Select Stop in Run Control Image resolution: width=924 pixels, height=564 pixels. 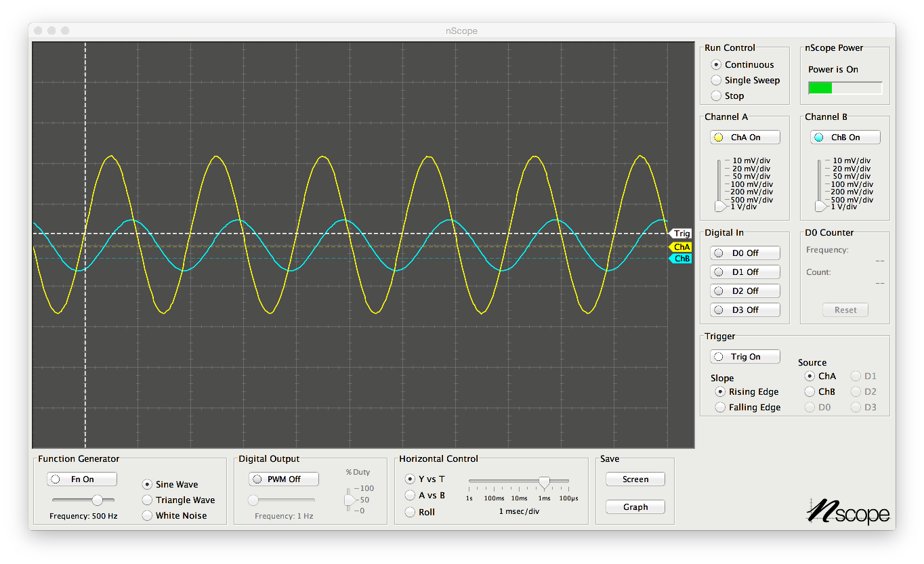(716, 96)
